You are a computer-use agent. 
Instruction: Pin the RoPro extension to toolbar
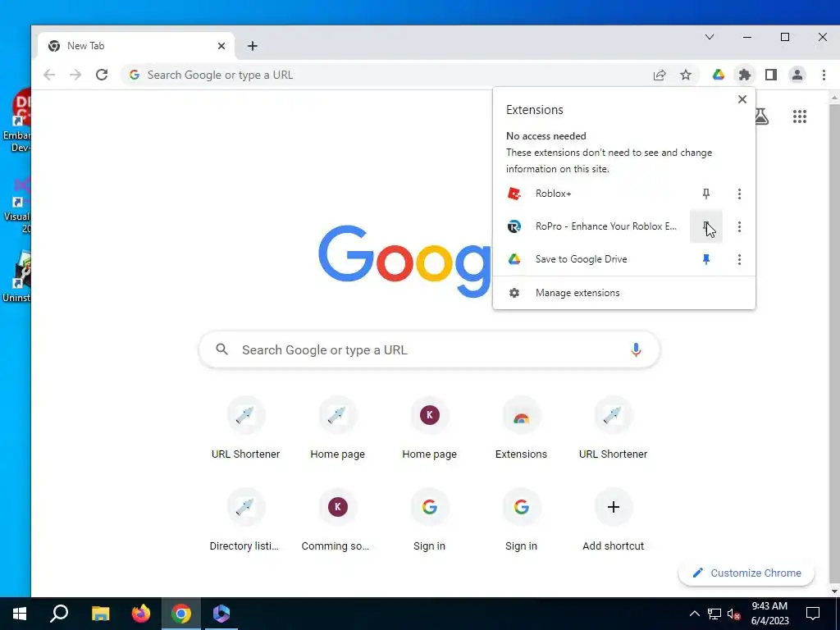(706, 226)
